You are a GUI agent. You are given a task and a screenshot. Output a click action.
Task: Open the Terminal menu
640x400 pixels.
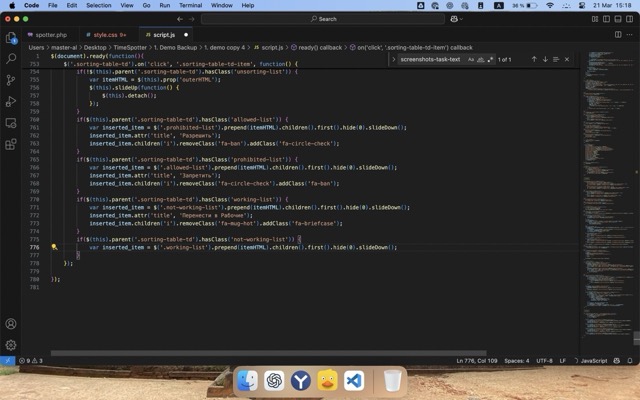(191, 5)
